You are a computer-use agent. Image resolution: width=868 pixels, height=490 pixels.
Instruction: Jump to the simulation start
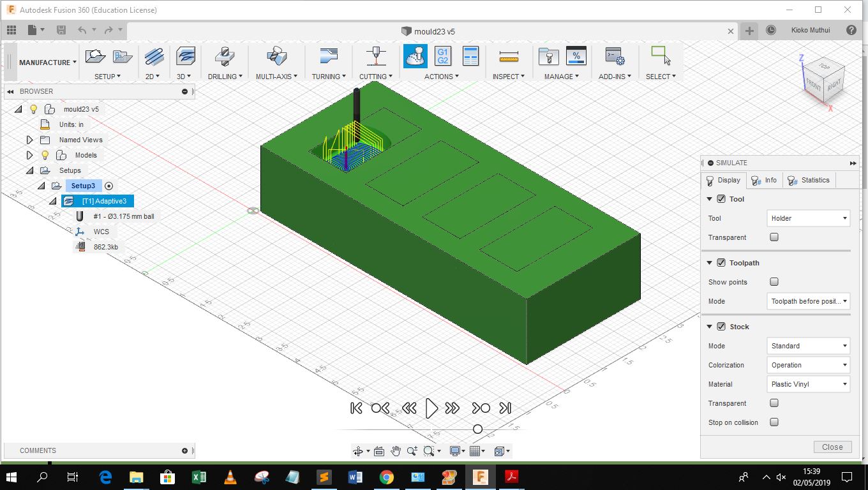(356, 408)
